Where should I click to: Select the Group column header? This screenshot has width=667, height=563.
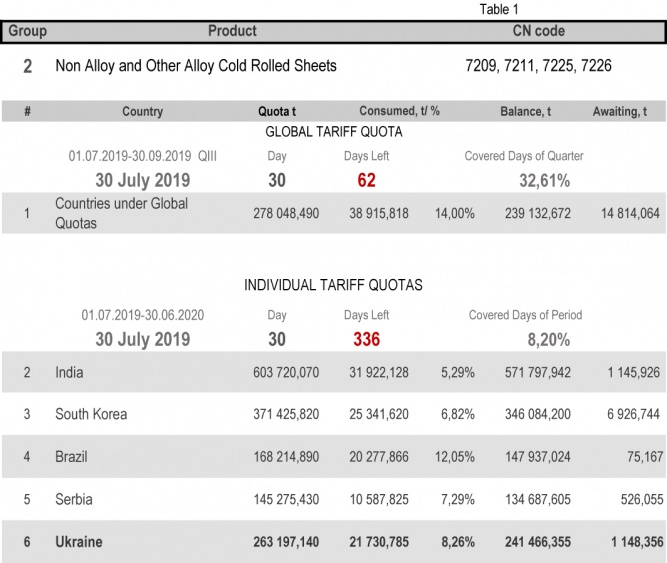(x=28, y=31)
